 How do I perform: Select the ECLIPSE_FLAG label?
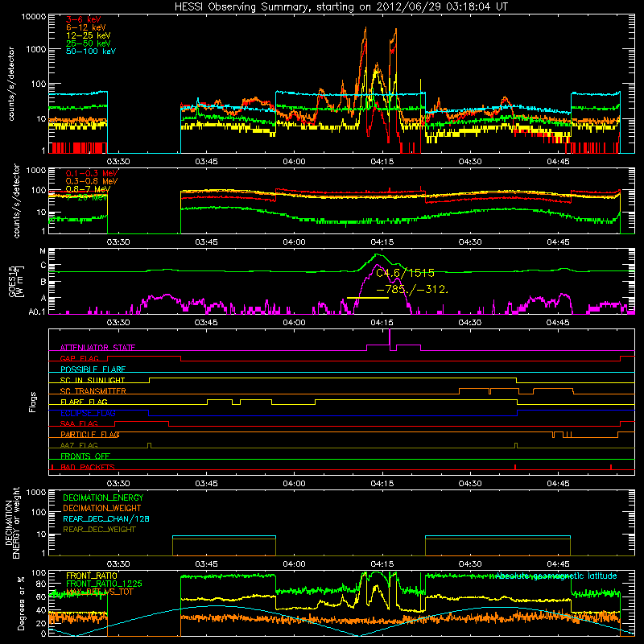[x=88, y=413]
